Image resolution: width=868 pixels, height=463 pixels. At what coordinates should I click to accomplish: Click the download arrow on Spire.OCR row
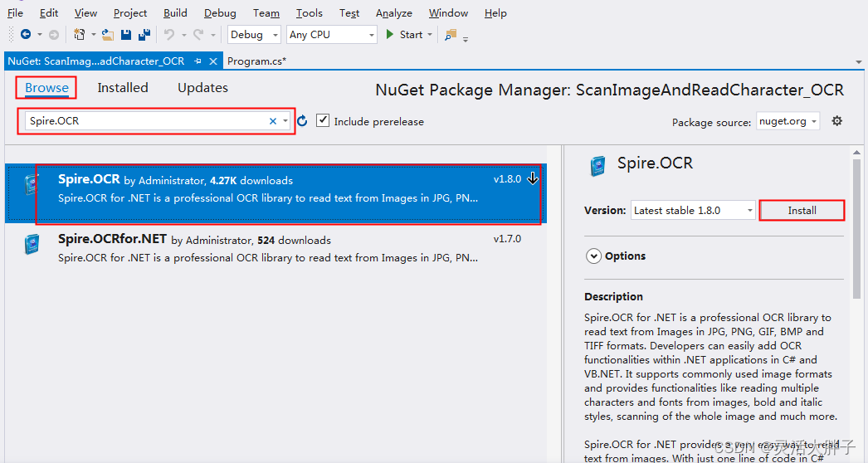click(x=533, y=178)
